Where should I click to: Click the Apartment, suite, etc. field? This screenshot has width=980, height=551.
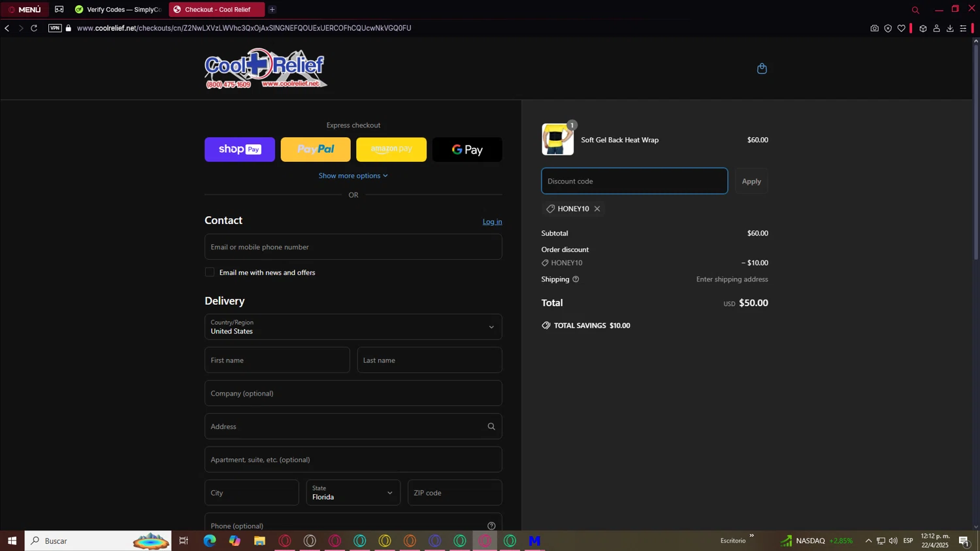353,460
